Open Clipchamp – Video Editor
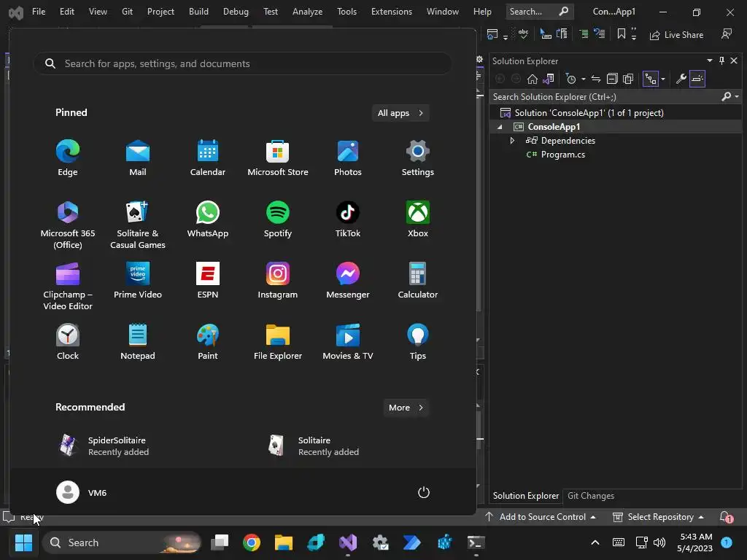Screen dimensions: 747x560 tap(68, 286)
